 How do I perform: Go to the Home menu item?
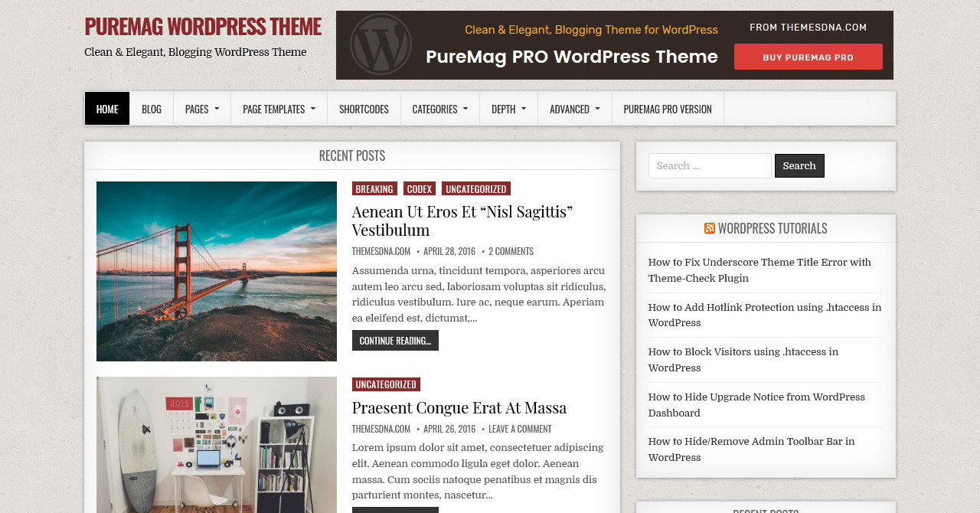107,109
